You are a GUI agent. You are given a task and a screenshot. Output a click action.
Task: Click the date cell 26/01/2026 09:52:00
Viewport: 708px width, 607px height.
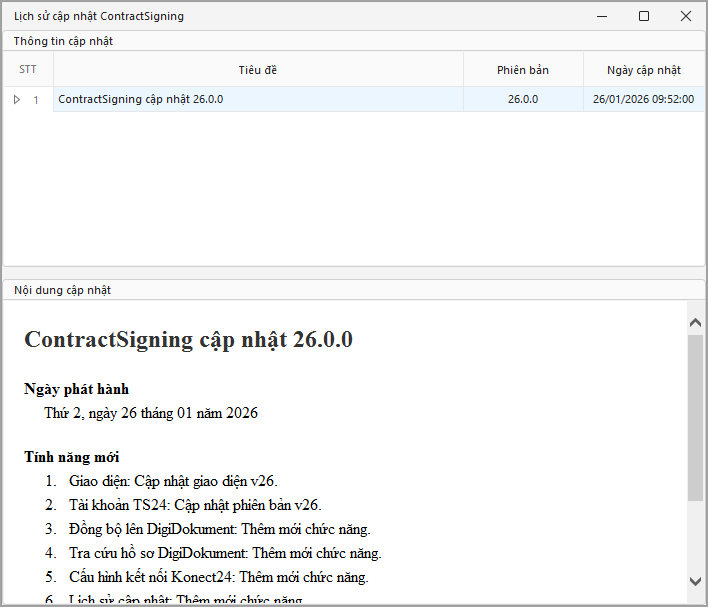click(643, 99)
